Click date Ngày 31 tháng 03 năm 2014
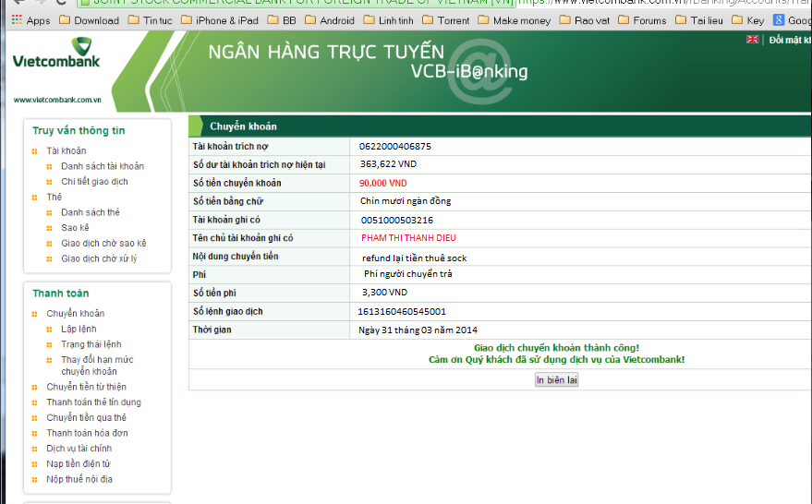 tap(418, 330)
